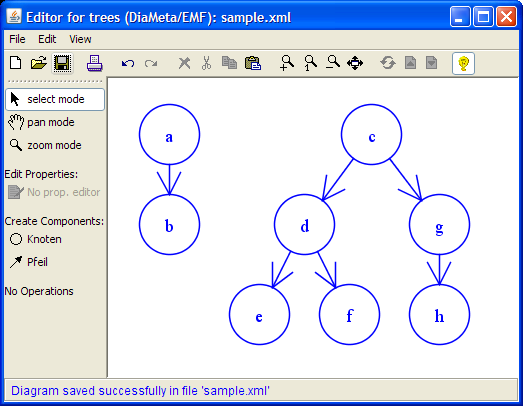The image size is (523, 406).
Task: Paste with the clipboard icon
Action: (253, 63)
